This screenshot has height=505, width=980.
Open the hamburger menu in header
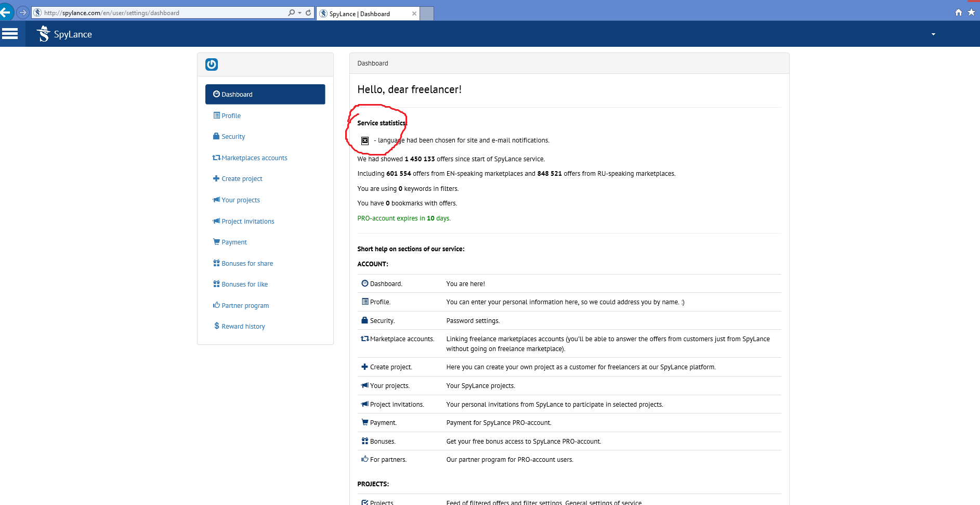point(10,34)
